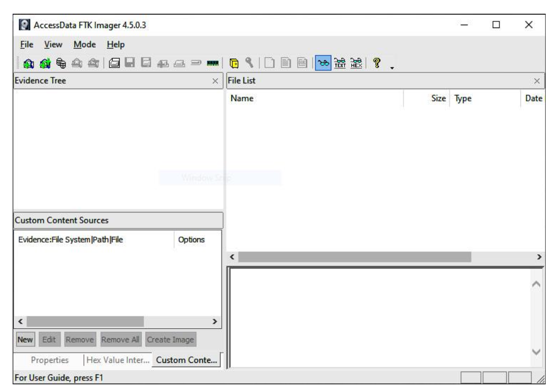Click the Export Files blank page icon
Image resolution: width=555 pixels, height=392 pixels.
pos(269,63)
